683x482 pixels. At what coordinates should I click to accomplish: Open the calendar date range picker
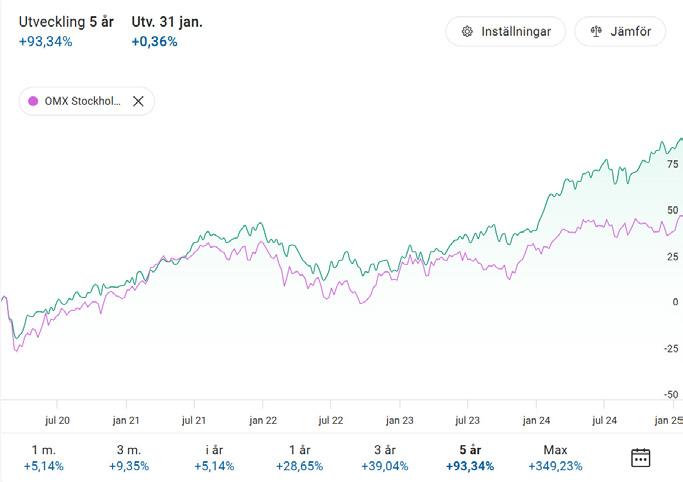coord(640,458)
